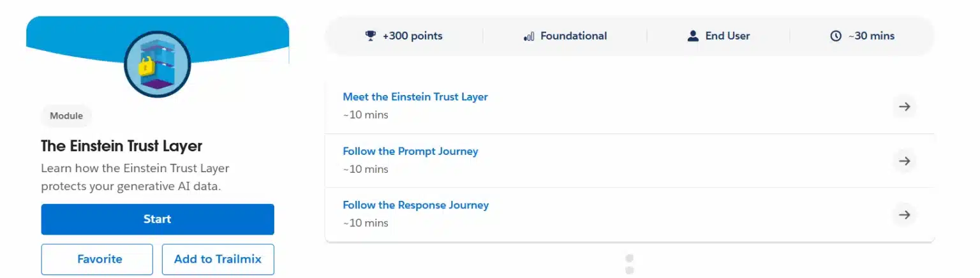Click the trophy icon beside +300 points
The height and width of the screenshot is (278, 980).
tap(371, 36)
